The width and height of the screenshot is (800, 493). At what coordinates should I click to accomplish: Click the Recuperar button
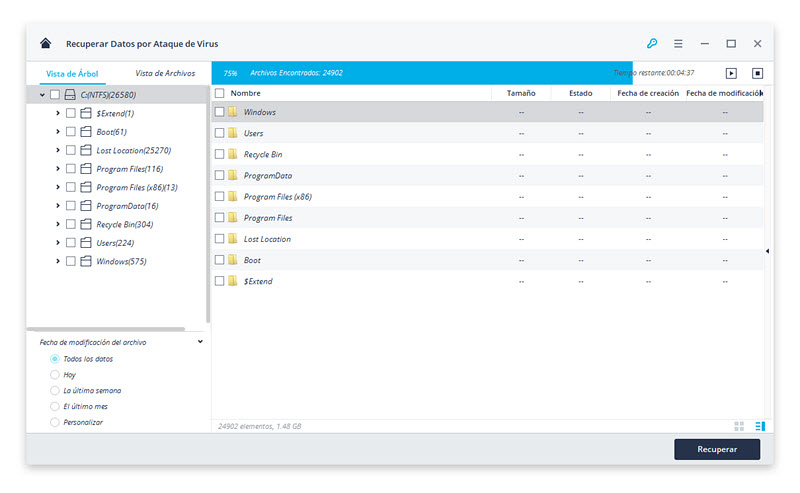(x=717, y=449)
